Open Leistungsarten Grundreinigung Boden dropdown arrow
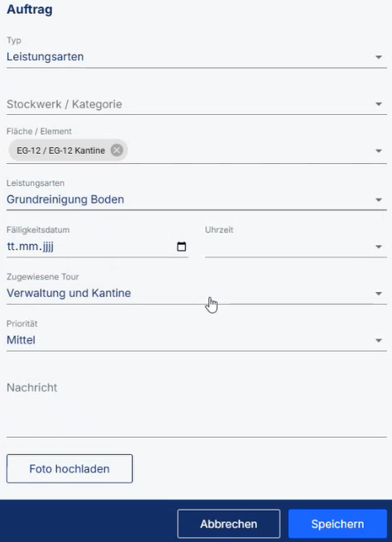392x542 pixels. [x=379, y=199]
